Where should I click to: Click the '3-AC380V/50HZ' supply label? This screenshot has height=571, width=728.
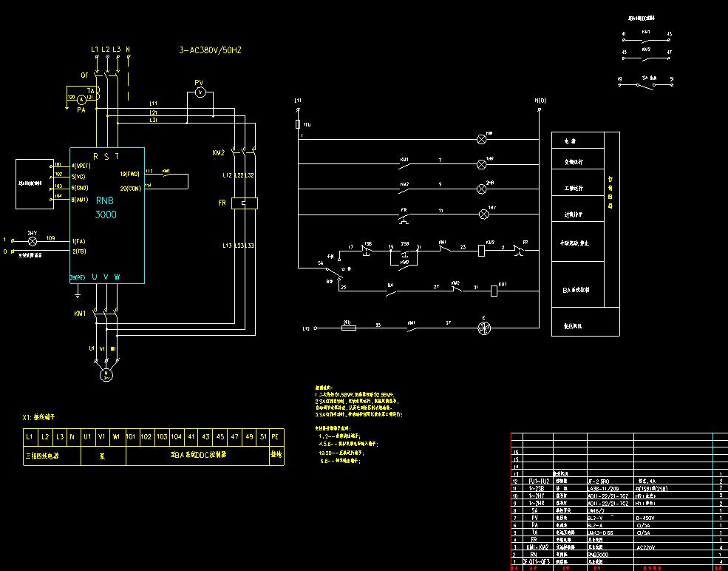(x=211, y=50)
